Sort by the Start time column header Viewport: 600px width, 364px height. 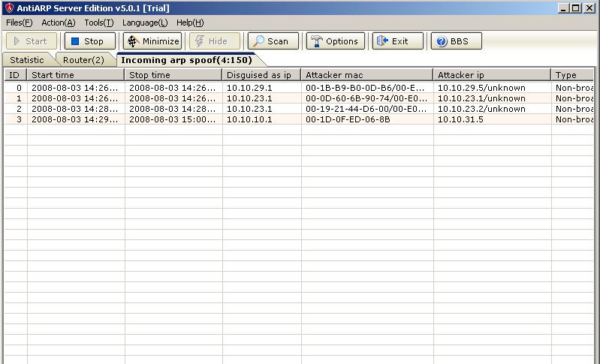(76, 75)
